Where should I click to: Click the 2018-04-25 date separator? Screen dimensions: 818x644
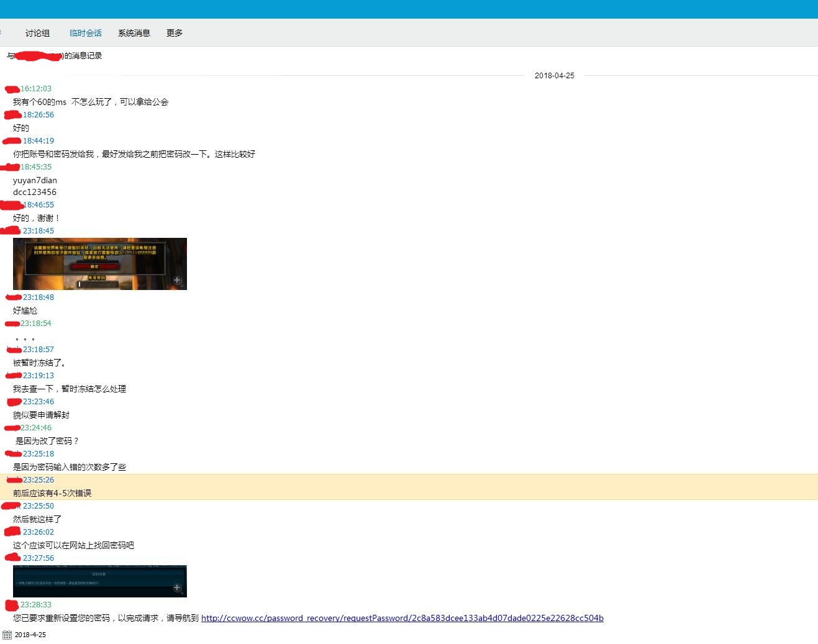pos(554,76)
